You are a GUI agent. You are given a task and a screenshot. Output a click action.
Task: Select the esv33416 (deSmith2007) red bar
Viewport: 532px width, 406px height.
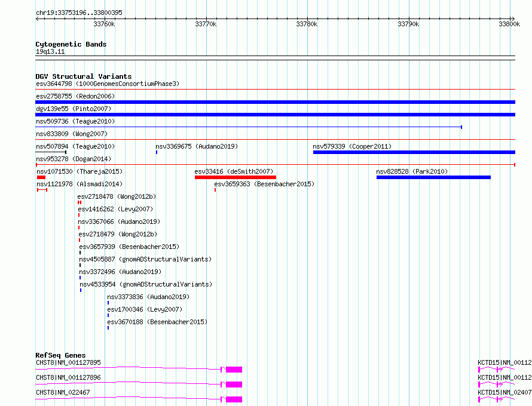235,177
